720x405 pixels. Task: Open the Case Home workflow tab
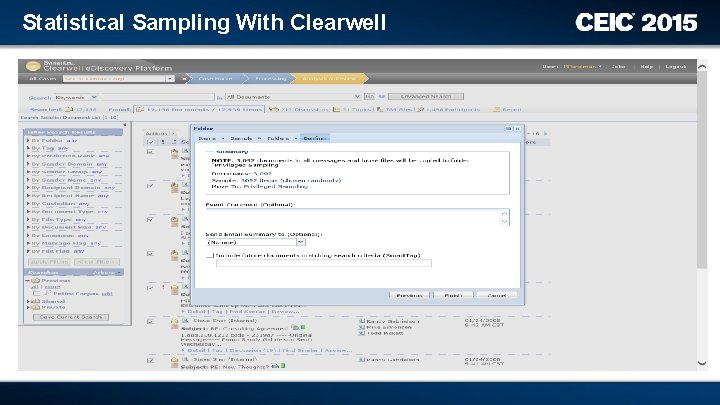(215, 79)
